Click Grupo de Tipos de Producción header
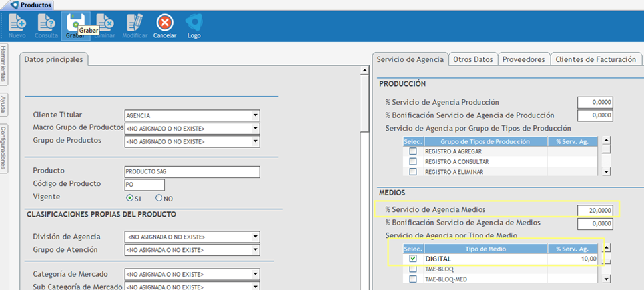 pos(485,141)
